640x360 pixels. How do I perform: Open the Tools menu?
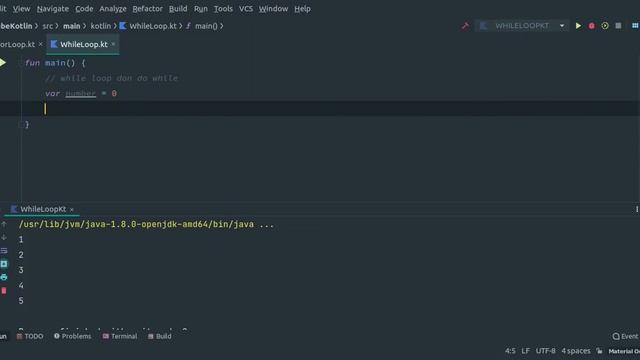pos(223,9)
